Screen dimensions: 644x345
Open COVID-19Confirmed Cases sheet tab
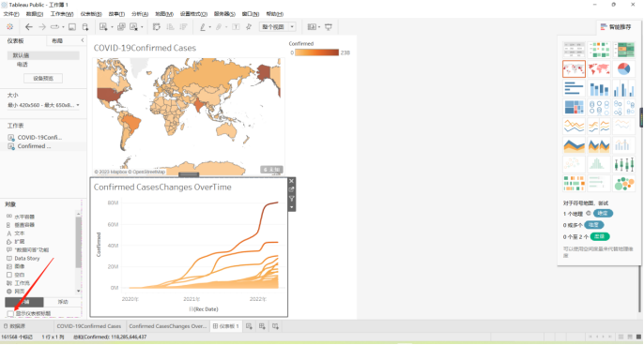point(88,326)
